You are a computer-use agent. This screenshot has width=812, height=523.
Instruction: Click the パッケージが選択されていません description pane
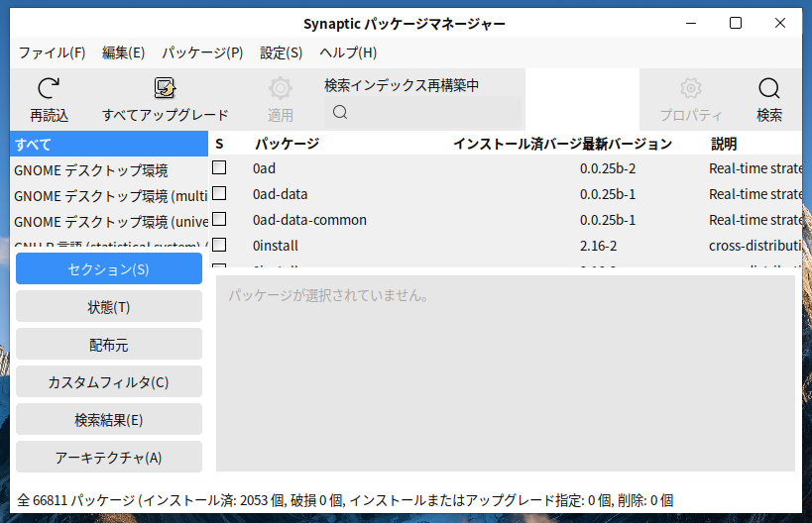click(x=506, y=373)
